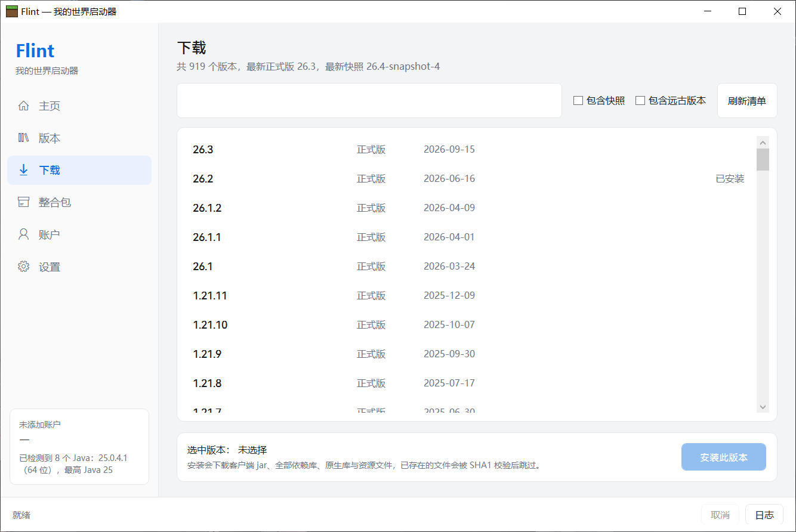796x532 pixels.
Task: Click the date 2025-12-09
Action: click(x=449, y=296)
